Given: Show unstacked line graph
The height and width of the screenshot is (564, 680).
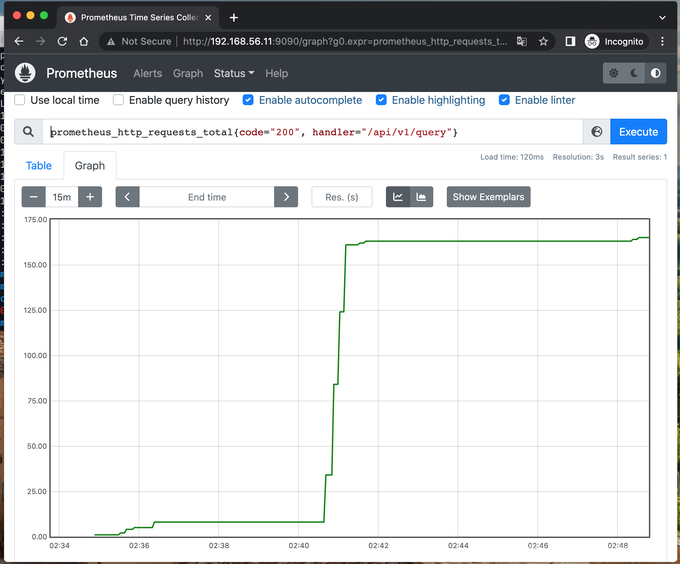Looking at the screenshot, I should coord(398,197).
